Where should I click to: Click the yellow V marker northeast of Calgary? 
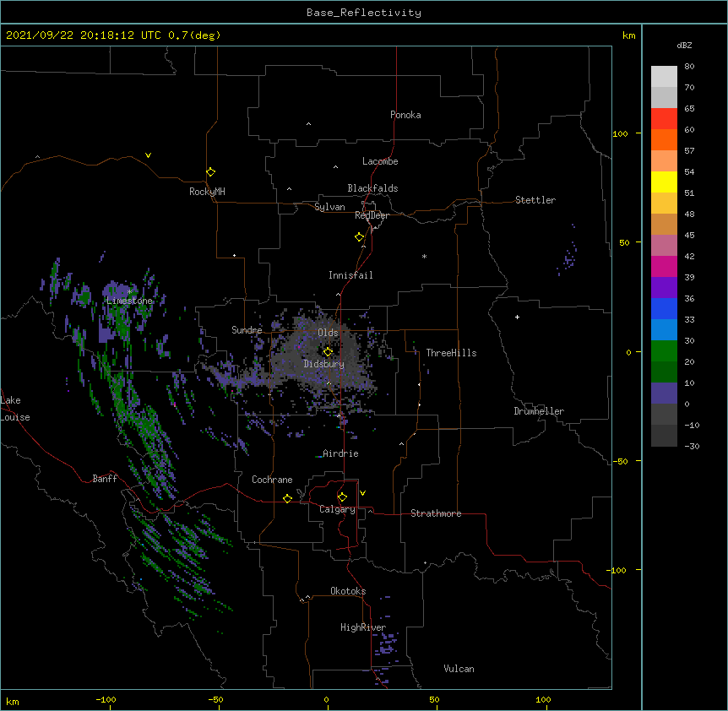coord(362,493)
